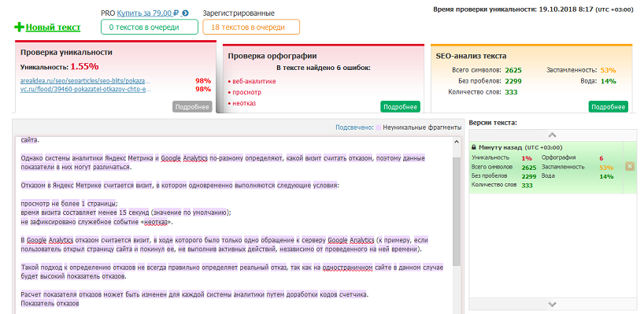Click the Без пробелов 2299 value in SEO panel
644x314 pixels.
coord(513,81)
